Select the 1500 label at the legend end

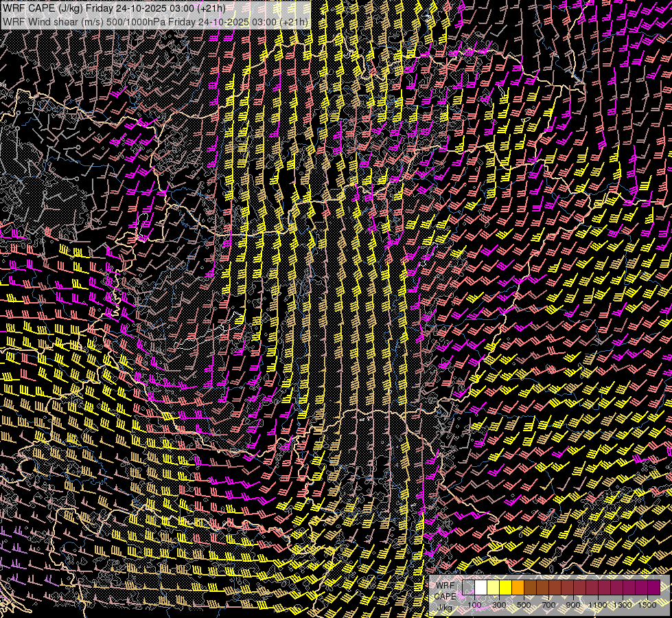pos(647,605)
